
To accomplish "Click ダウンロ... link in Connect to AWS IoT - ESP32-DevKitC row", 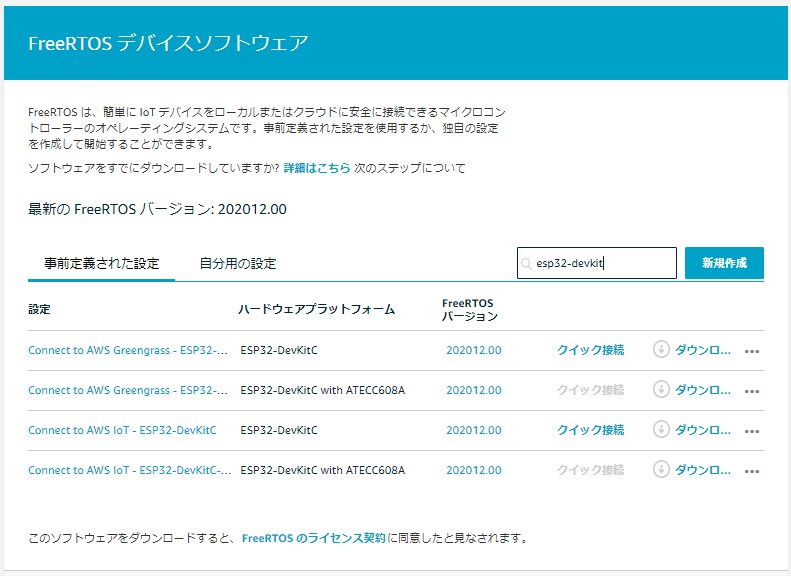I will tap(703, 430).
